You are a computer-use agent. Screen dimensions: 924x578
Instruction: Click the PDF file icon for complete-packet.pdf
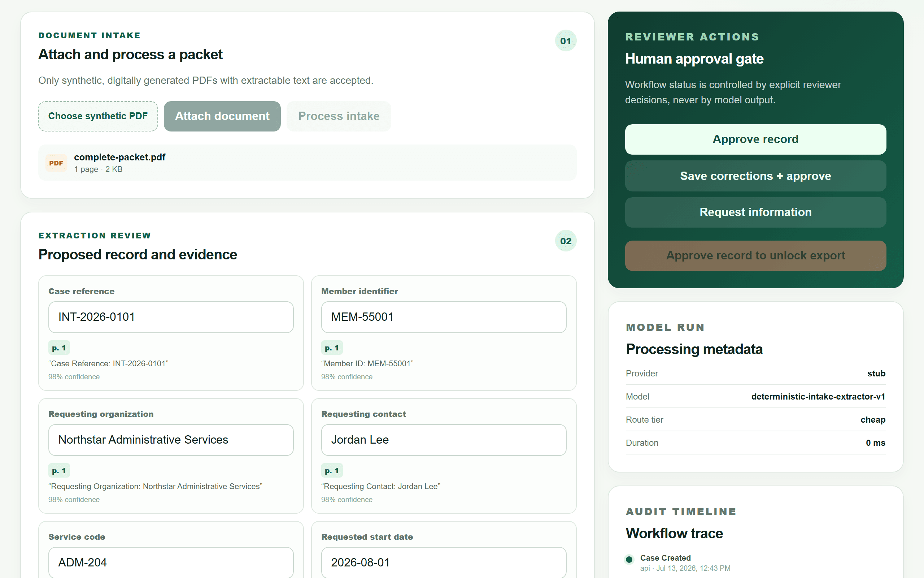56,163
